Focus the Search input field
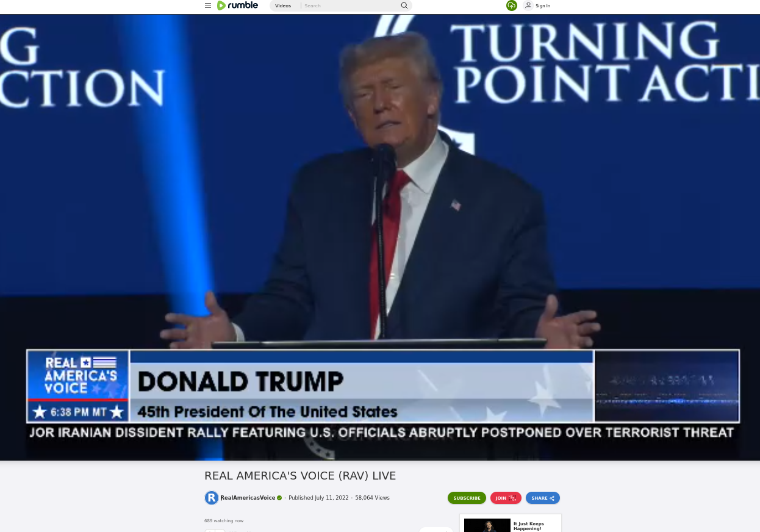760x532 pixels. (350, 5)
